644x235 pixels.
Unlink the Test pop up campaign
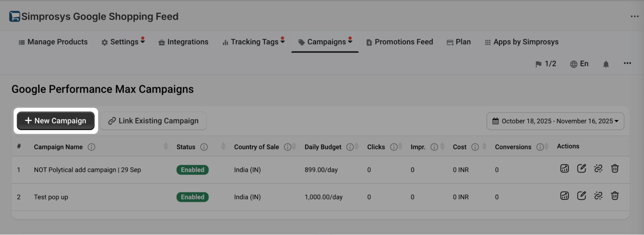pyautogui.click(x=598, y=196)
